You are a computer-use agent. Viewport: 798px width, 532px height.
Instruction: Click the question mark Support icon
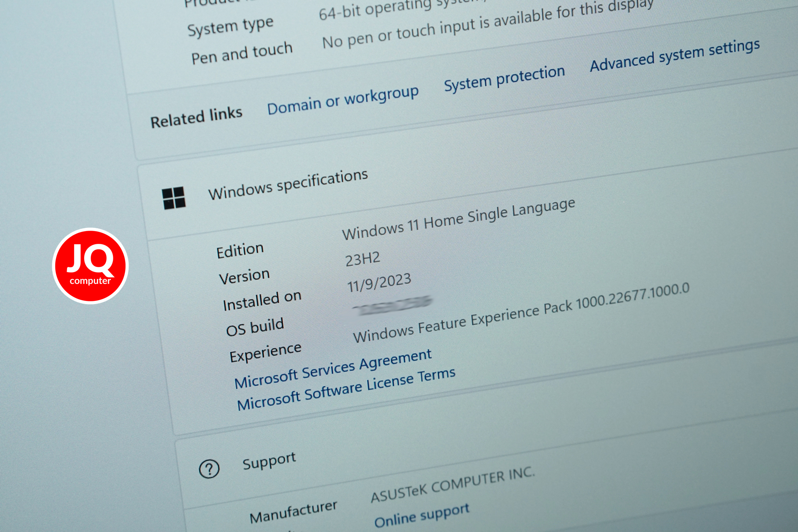(x=209, y=469)
